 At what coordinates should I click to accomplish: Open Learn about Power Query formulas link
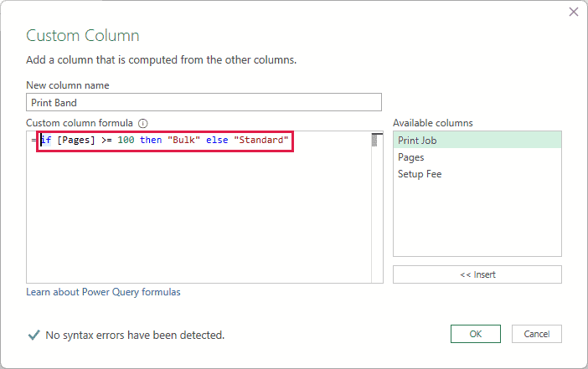[x=103, y=292]
